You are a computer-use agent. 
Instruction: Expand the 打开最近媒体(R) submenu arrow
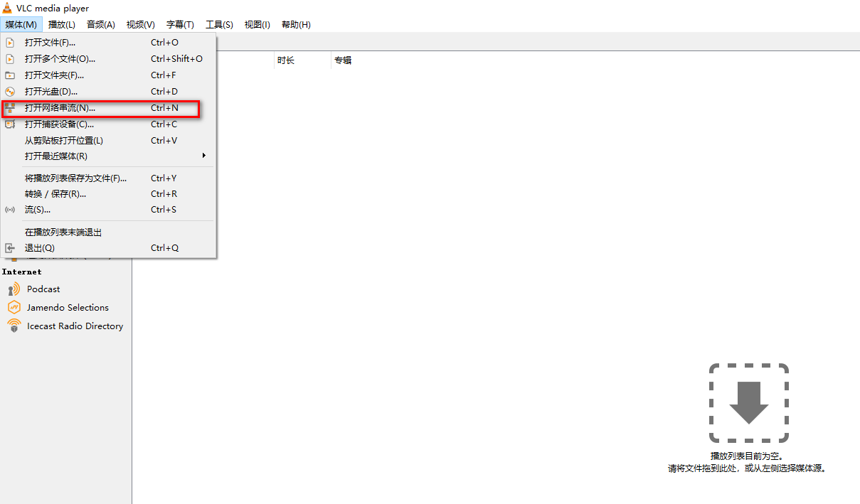[204, 156]
